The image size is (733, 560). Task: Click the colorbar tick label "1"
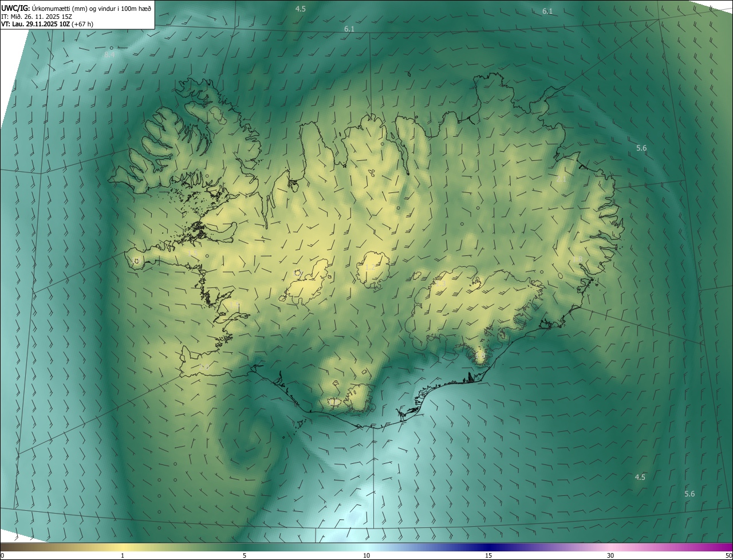point(123,555)
